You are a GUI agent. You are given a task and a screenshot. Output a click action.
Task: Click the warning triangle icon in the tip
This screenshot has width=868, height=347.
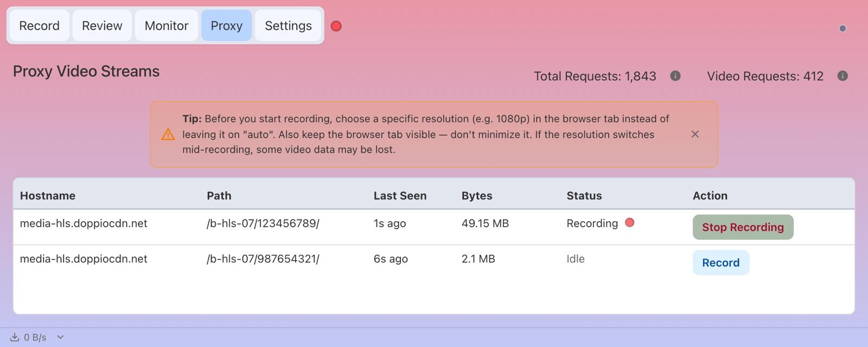point(168,134)
